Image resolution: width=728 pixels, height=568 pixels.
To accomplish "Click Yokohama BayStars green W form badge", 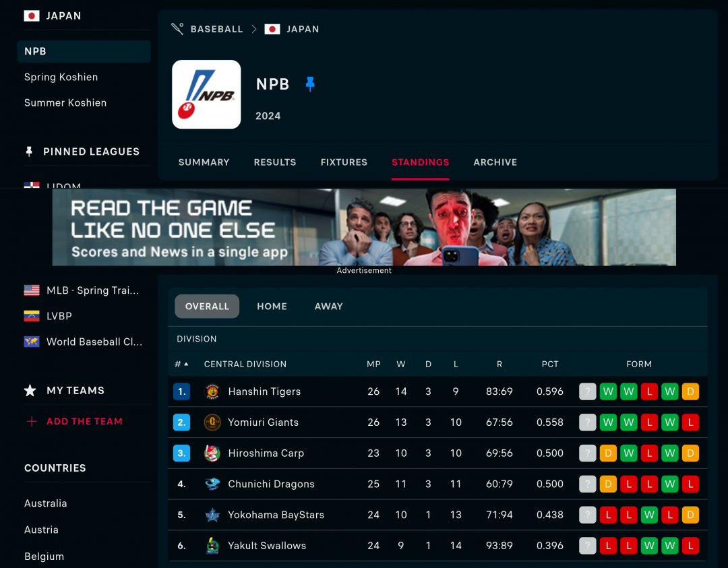I will coord(649,515).
